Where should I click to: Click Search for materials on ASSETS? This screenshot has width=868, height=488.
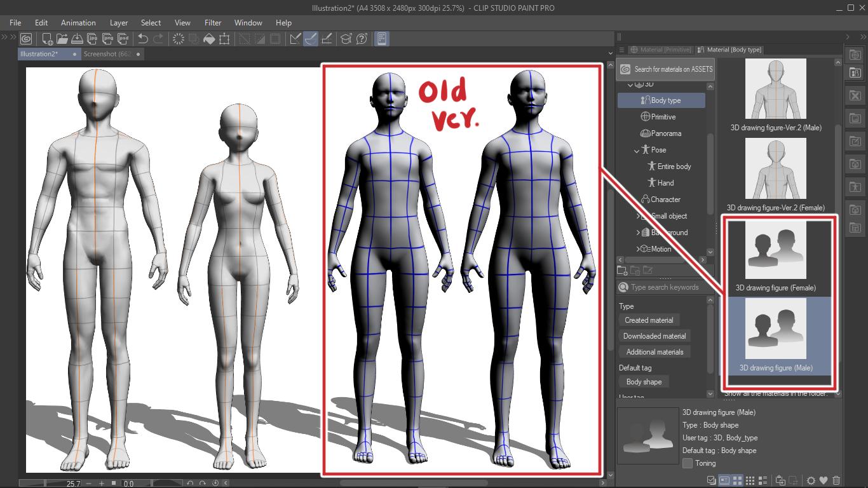tap(665, 69)
